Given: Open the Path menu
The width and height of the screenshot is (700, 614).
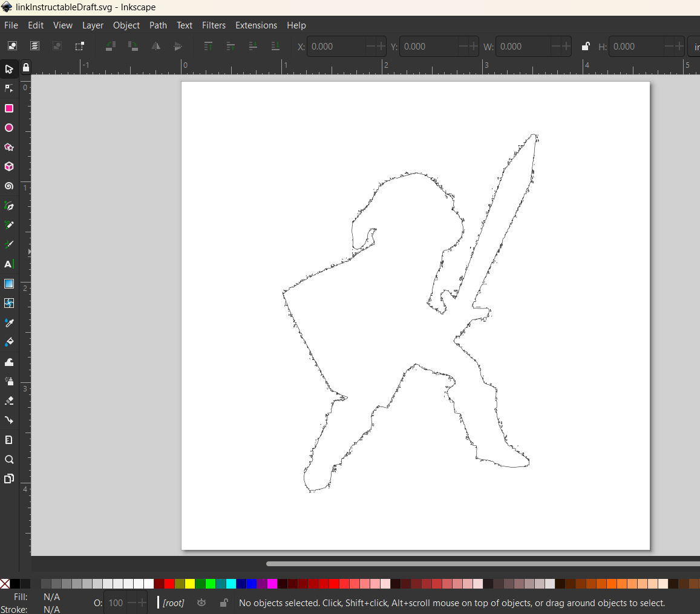Looking at the screenshot, I should coord(158,25).
